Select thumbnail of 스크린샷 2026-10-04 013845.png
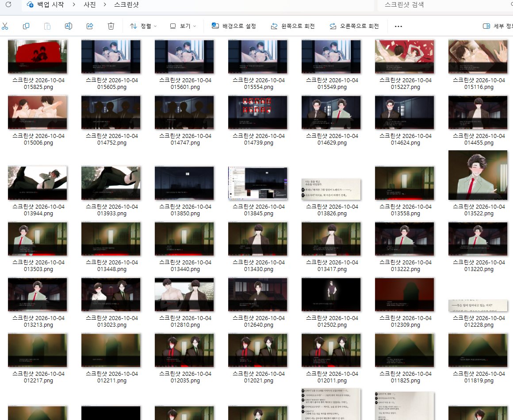 [257, 183]
